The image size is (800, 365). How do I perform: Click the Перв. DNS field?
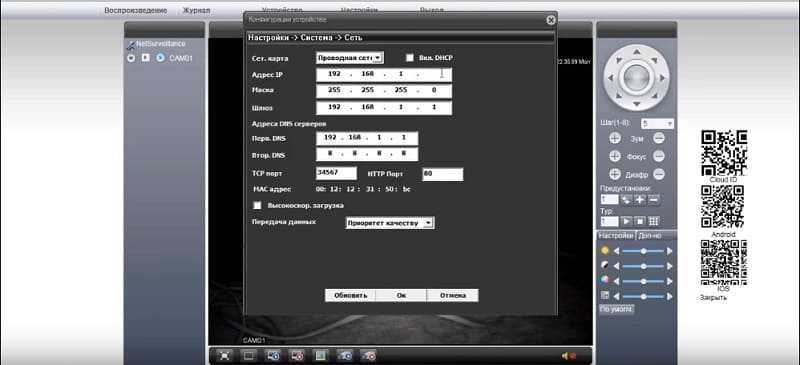point(367,138)
